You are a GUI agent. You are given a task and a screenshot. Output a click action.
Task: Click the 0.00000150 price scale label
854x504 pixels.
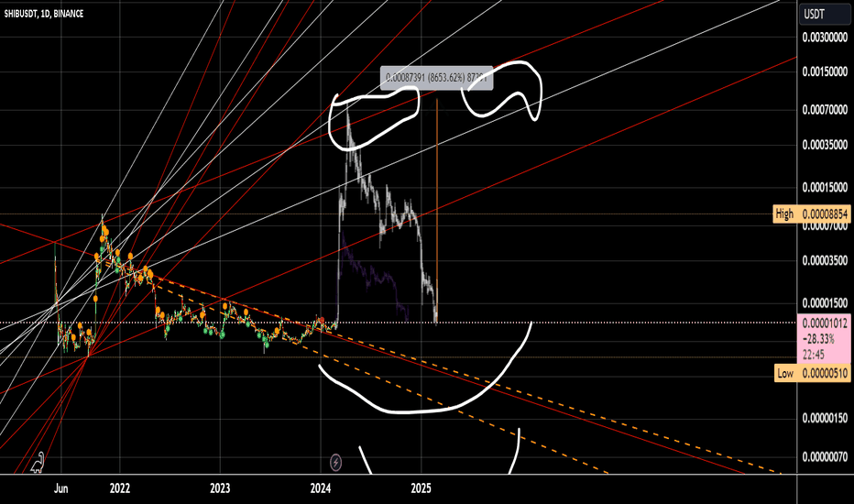[x=825, y=418]
